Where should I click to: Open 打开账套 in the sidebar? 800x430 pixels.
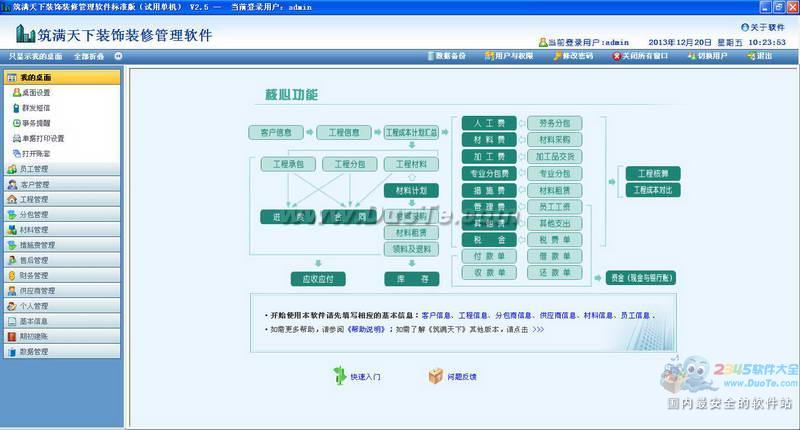pyautogui.click(x=32, y=154)
